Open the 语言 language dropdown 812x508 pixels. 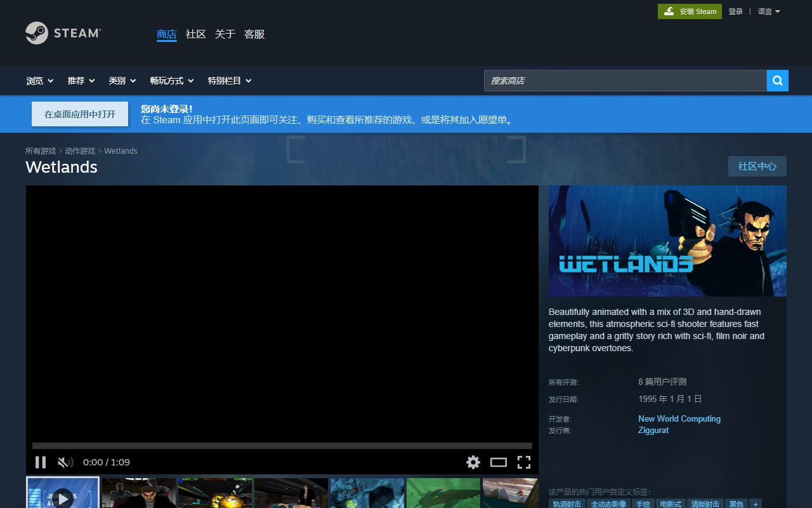click(x=769, y=11)
